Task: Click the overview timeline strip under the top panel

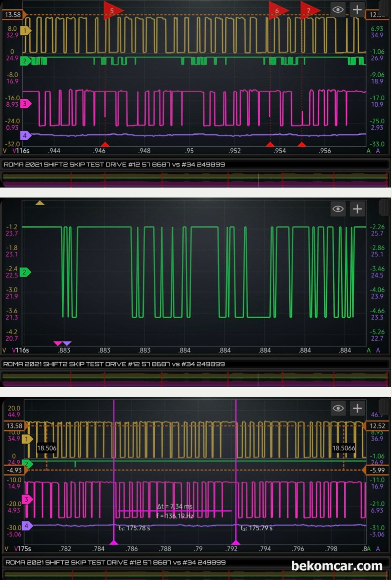Action: [x=196, y=179]
